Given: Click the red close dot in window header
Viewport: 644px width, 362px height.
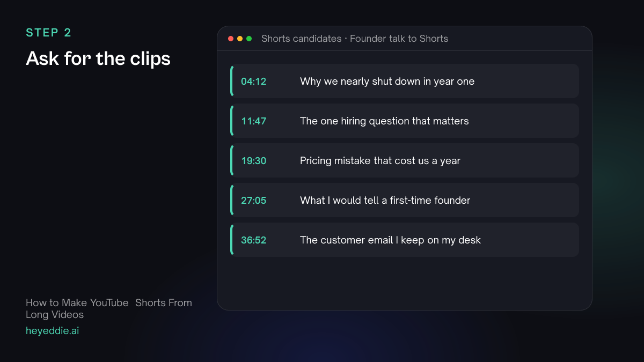Looking at the screenshot, I should pyautogui.click(x=231, y=39).
